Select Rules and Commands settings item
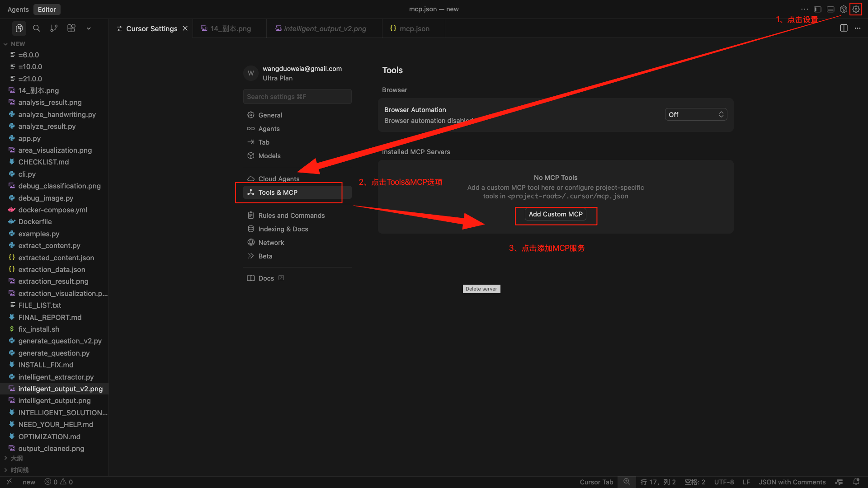The height and width of the screenshot is (488, 868). coord(291,216)
